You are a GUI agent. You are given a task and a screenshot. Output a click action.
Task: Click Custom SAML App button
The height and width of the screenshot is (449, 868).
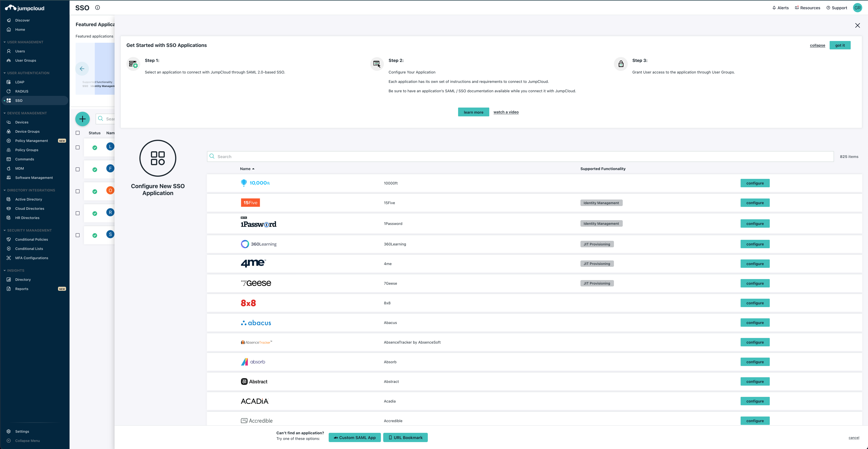(x=355, y=438)
